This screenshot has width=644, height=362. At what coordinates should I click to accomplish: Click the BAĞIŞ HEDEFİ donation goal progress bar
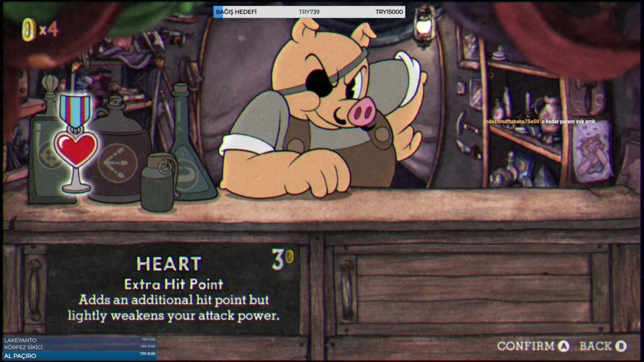click(x=309, y=12)
